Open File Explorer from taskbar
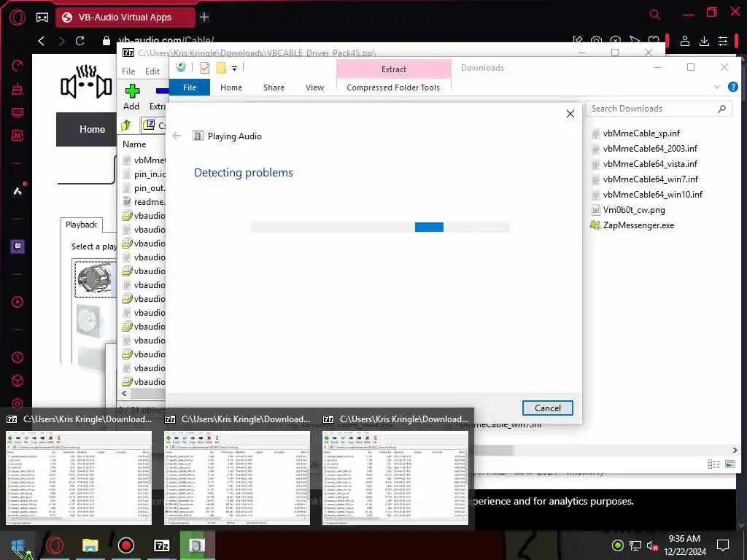This screenshot has height=560, width=747. (x=90, y=545)
